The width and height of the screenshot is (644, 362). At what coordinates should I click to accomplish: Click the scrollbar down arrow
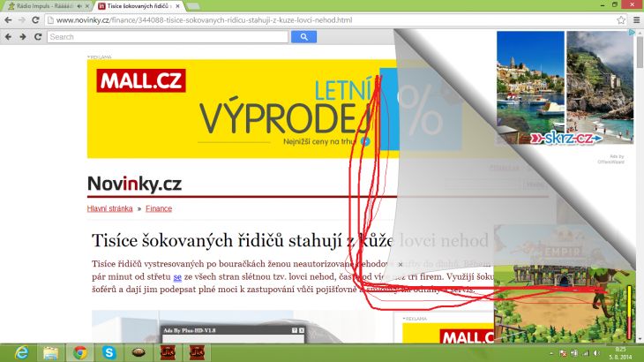640,339
